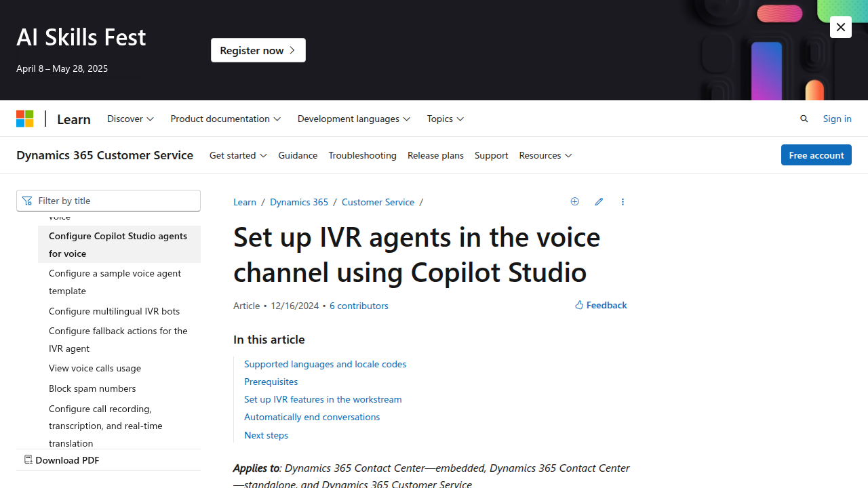Click the Microsoft logo
Screen dimensions: 868x488
pos(25,119)
